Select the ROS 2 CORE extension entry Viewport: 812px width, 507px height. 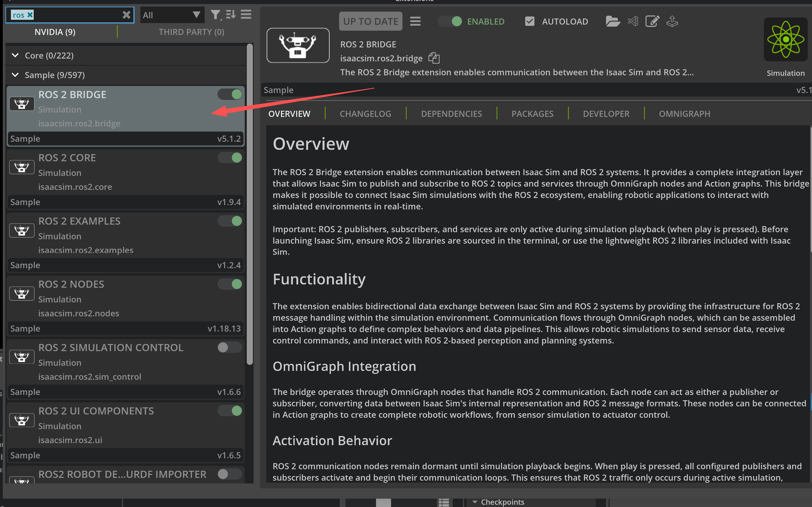click(126, 180)
